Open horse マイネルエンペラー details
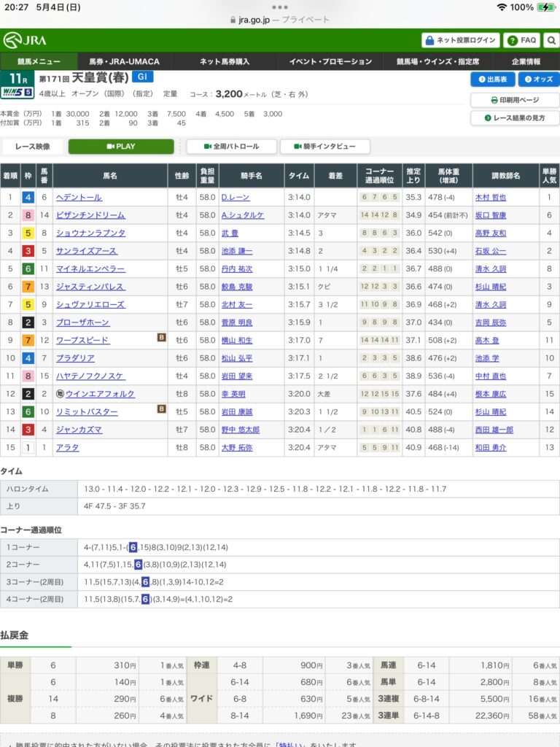 click(x=90, y=268)
